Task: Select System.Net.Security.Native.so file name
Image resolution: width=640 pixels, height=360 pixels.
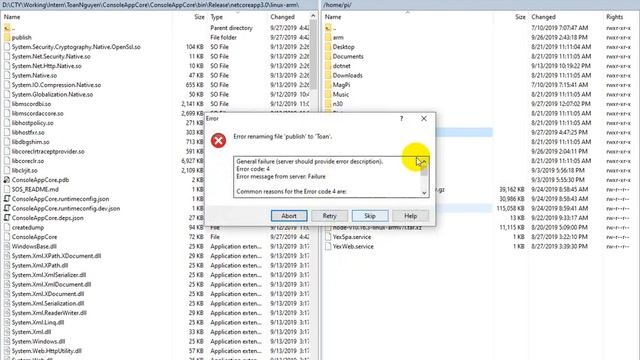Action: coord(51,56)
